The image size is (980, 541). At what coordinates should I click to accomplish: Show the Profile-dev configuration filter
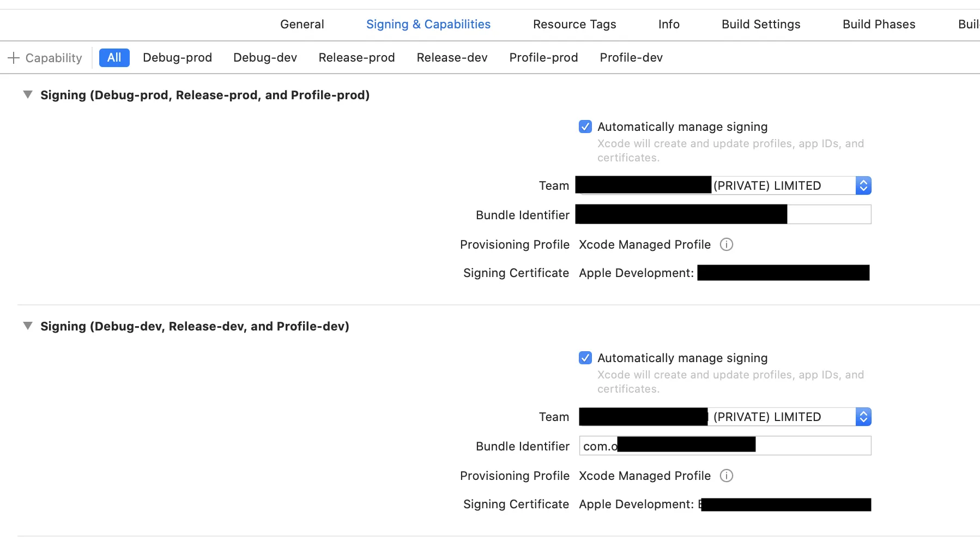click(x=631, y=58)
